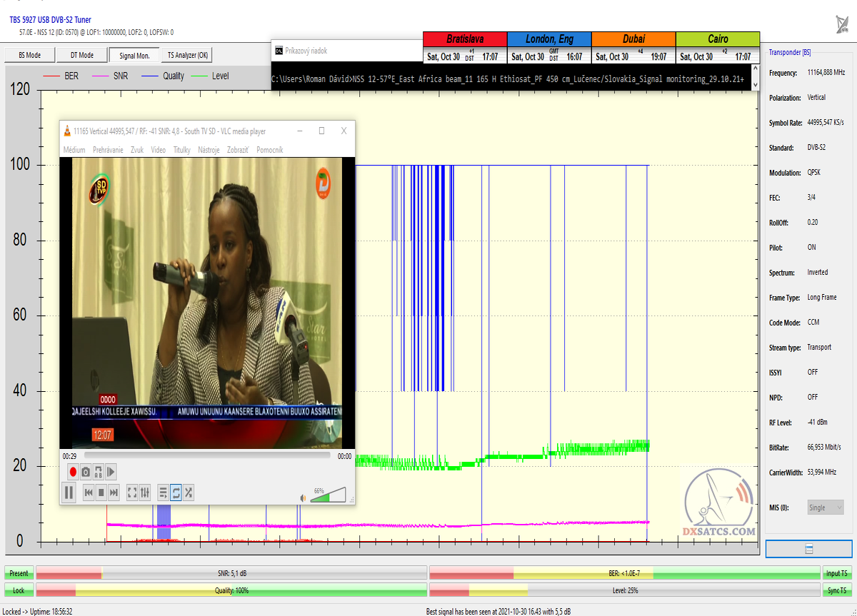The image size is (857, 616).
Task: Show the VLC playlist
Action: [x=164, y=492]
